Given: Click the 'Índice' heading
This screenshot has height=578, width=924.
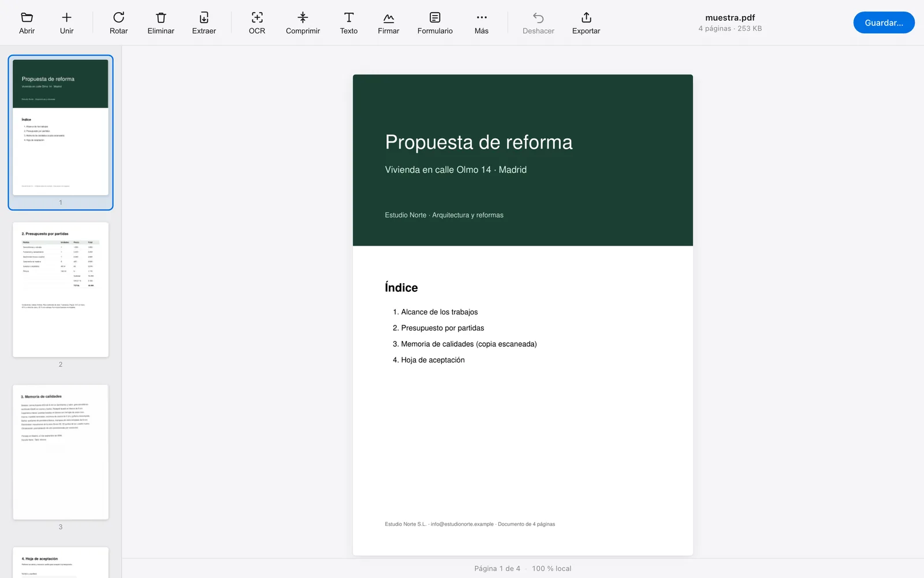Looking at the screenshot, I should tap(401, 287).
